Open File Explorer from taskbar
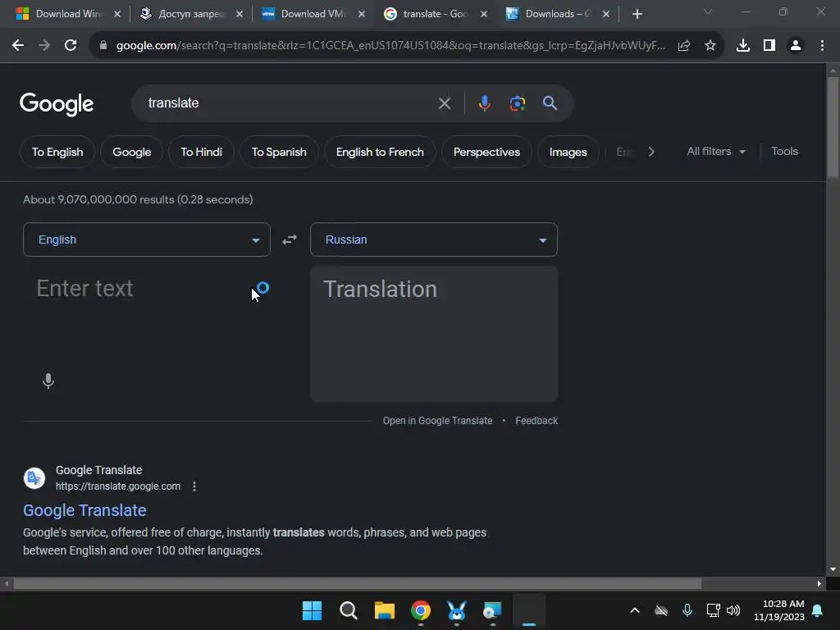The image size is (840, 630). [385, 610]
